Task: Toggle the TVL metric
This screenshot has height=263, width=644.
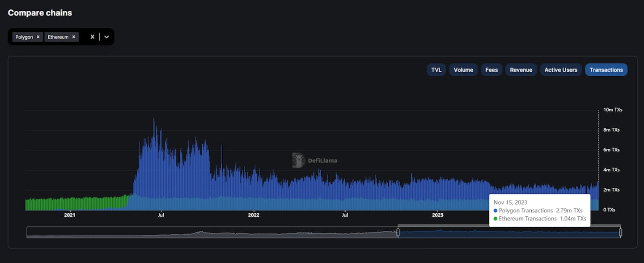Action: (436, 70)
